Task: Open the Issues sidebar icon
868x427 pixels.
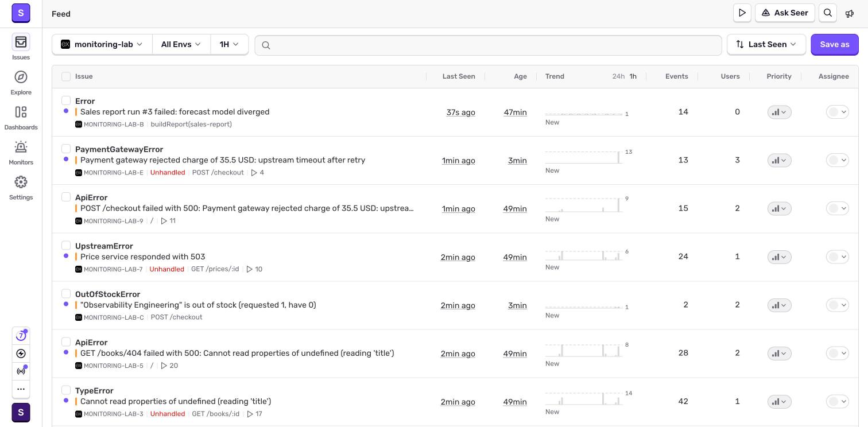Action: pyautogui.click(x=21, y=42)
